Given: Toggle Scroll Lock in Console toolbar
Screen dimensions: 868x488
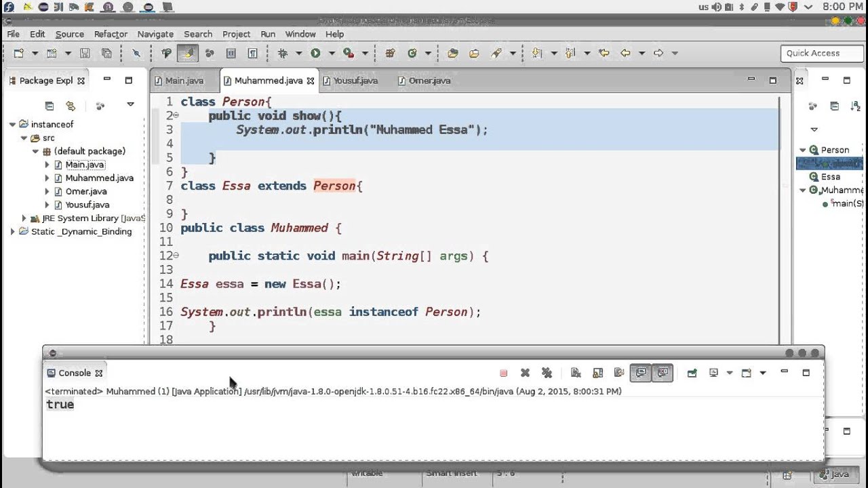Looking at the screenshot, I should pyautogui.click(x=597, y=373).
